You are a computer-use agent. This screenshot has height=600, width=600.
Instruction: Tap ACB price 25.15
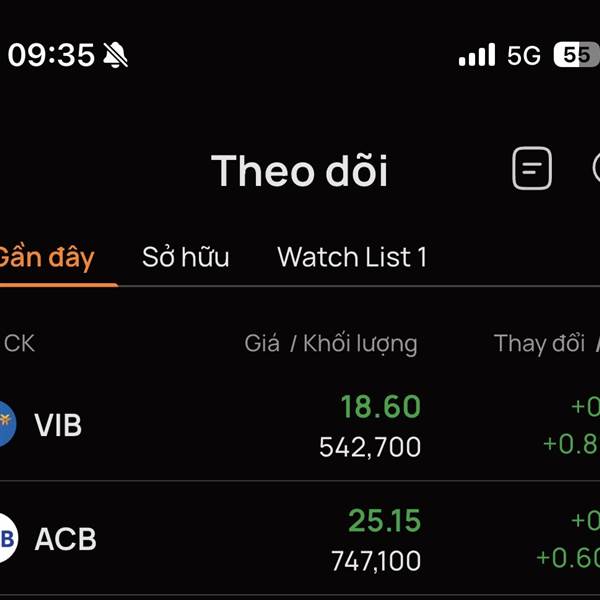pyautogui.click(x=384, y=521)
